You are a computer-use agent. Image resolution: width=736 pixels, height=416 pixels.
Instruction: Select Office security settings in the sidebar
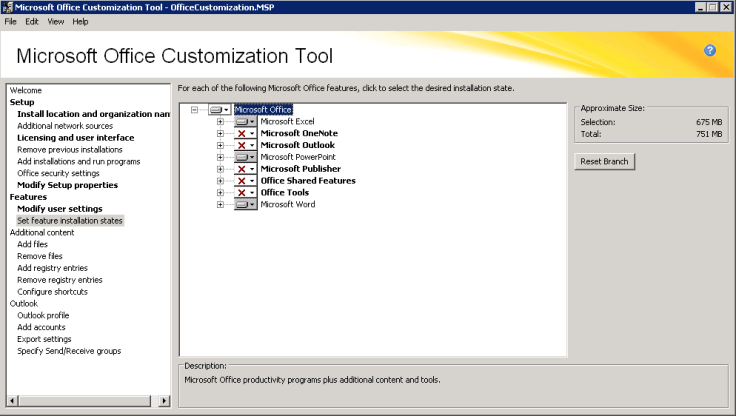(x=58, y=173)
